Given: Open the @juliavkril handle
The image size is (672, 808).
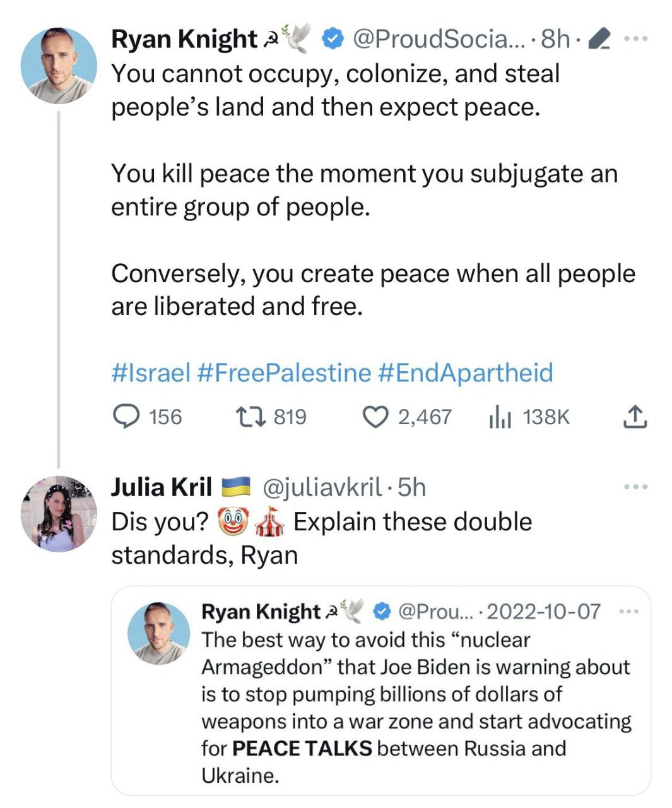Looking at the screenshot, I should pyautogui.click(x=321, y=487).
